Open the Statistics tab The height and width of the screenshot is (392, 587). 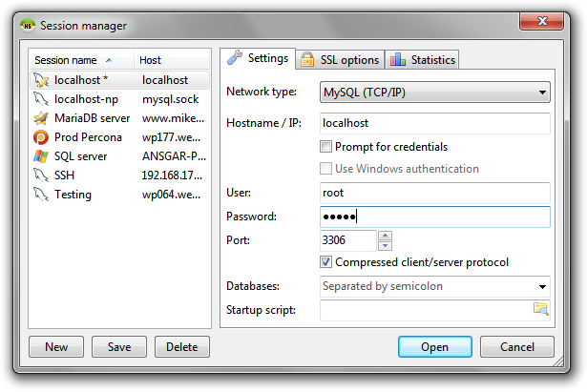pyautogui.click(x=423, y=60)
